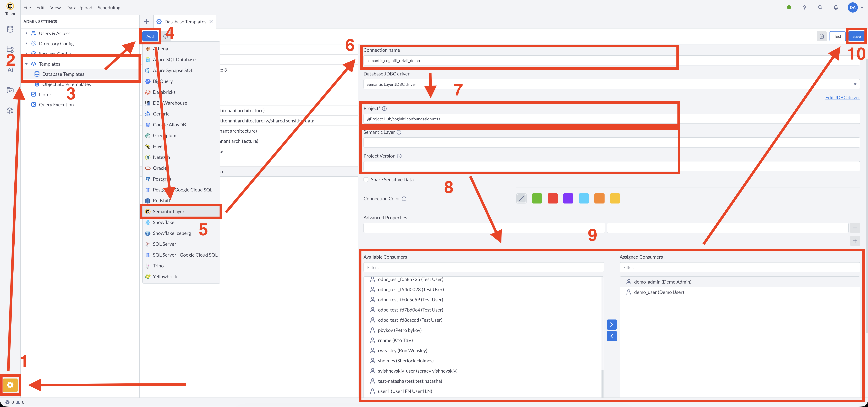Select Semantic Layer in database type list
This screenshot has width=868, height=407.
(181, 212)
